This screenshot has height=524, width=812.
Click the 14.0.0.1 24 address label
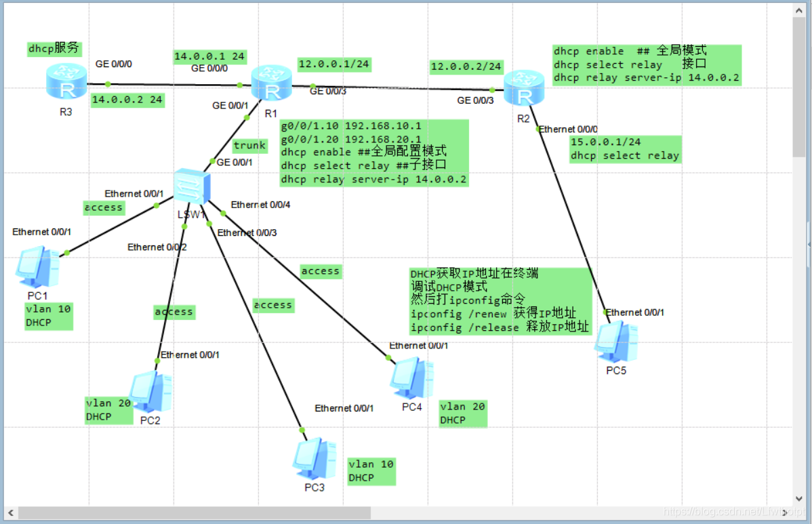209,56
